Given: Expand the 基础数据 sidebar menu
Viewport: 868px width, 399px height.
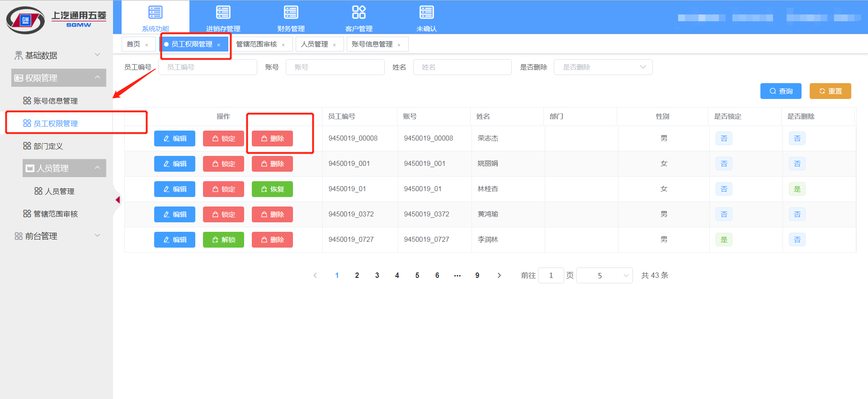Looking at the screenshot, I should (59, 55).
